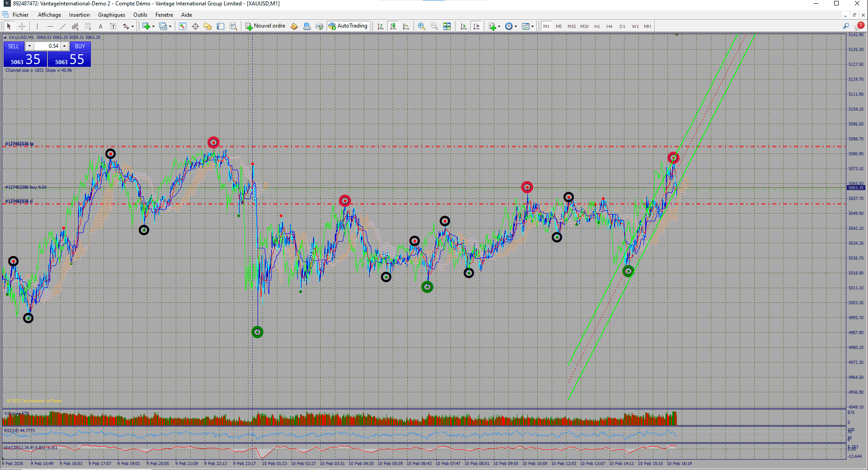Select the MN timeframe button

pyautogui.click(x=647, y=26)
